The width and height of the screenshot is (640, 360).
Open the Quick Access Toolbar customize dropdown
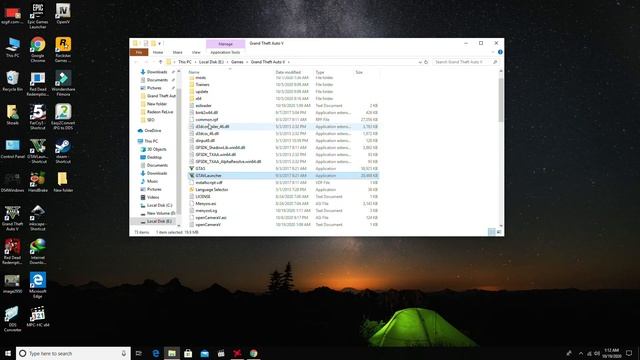[x=160, y=43]
